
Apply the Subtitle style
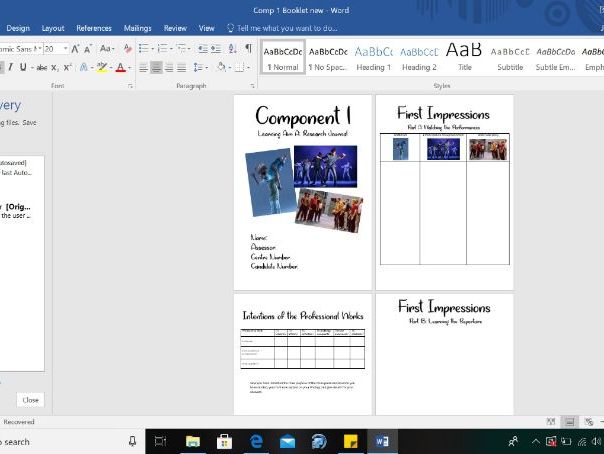(510, 57)
